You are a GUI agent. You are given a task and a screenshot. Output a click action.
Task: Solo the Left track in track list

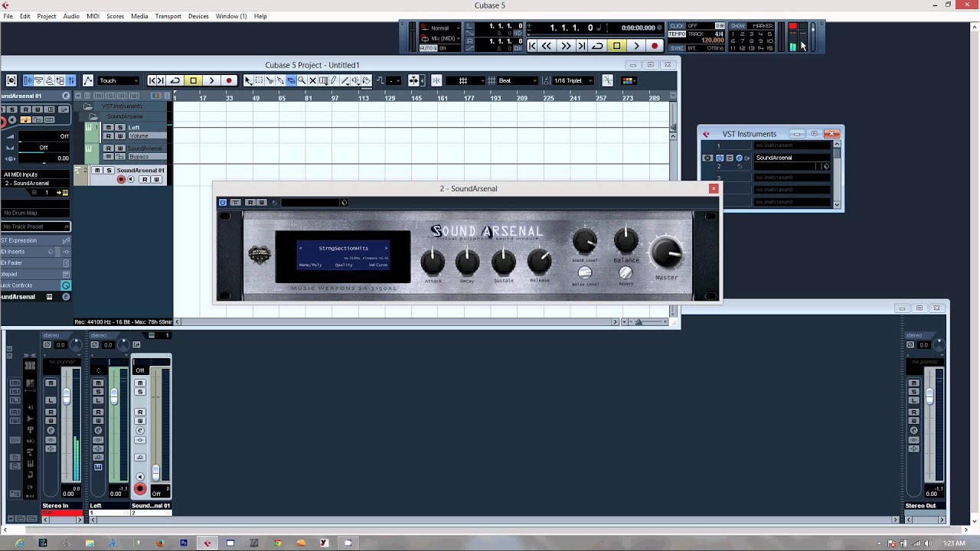pos(120,127)
